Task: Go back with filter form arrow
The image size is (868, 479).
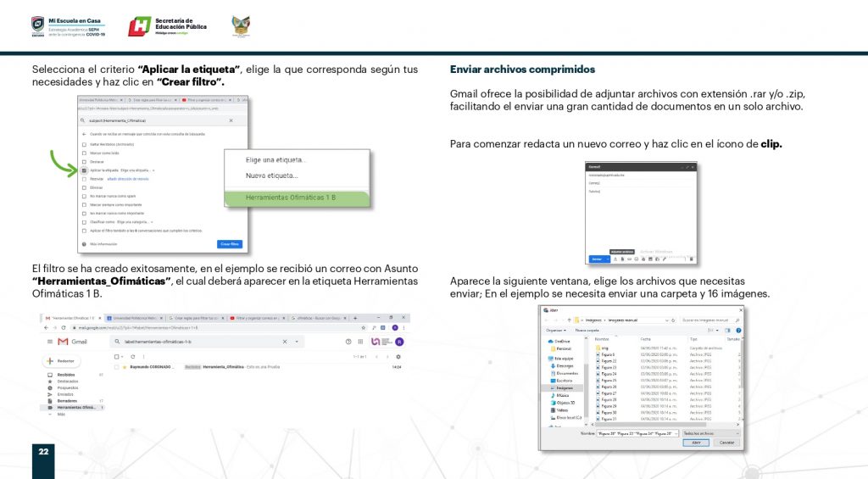Action: (84, 134)
